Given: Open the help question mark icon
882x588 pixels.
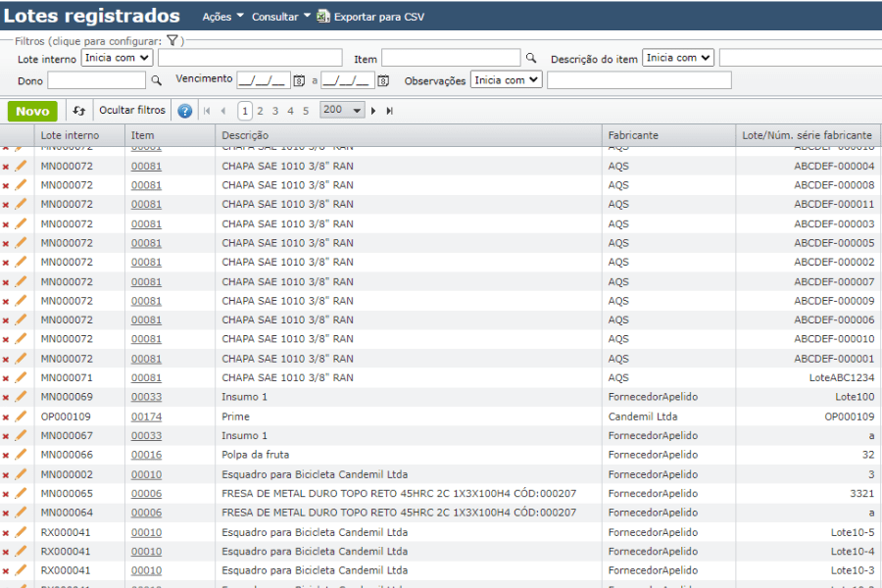Looking at the screenshot, I should (x=185, y=110).
